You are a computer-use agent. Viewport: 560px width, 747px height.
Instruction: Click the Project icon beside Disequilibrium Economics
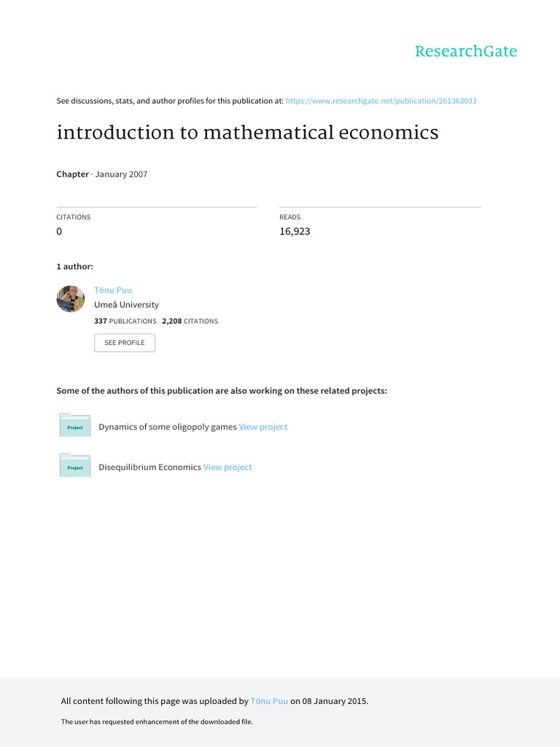coord(75,467)
